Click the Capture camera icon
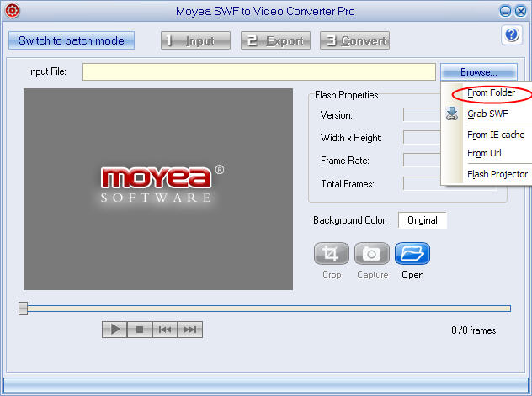Viewport: 532px width, 396px height. [372, 254]
